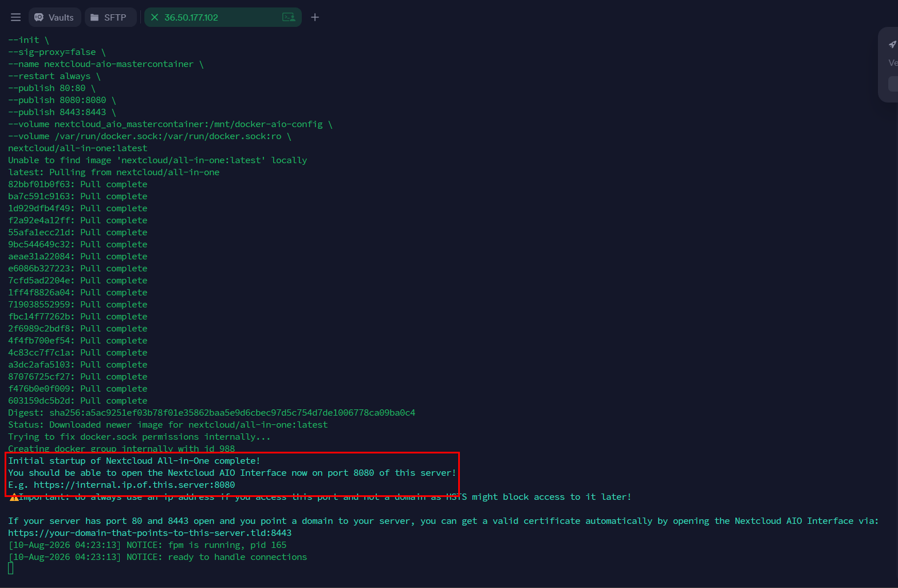Click the 55afa1ecc21d Pull complete line

[x=77, y=232]
